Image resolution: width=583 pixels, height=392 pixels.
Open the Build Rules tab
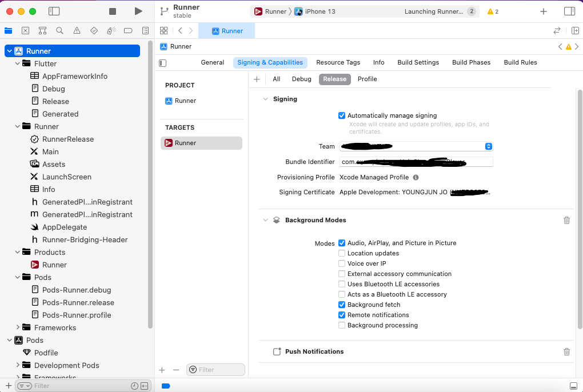(520, 62)
